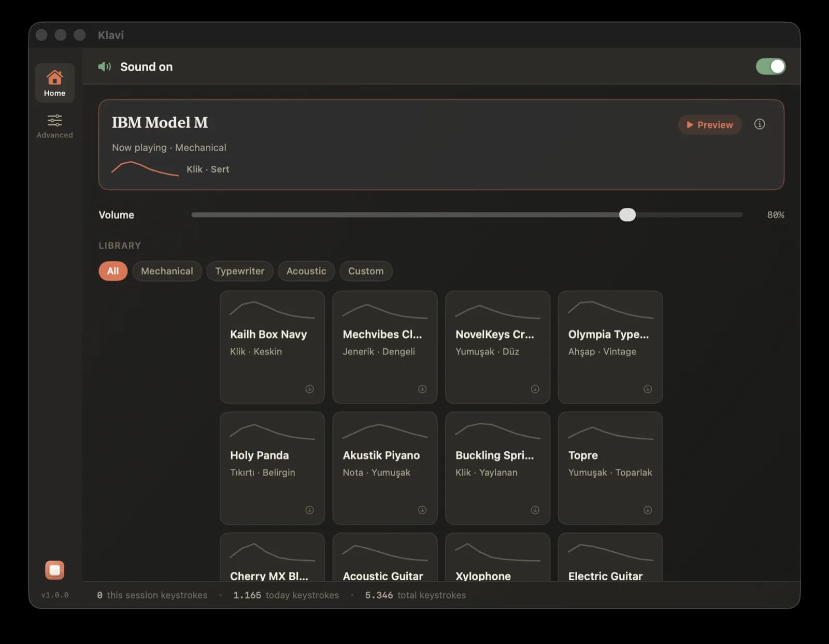The height and width of the screenshot is (644, 829).
Task: Filter library by Typewriter
Action: coord(239,271)
